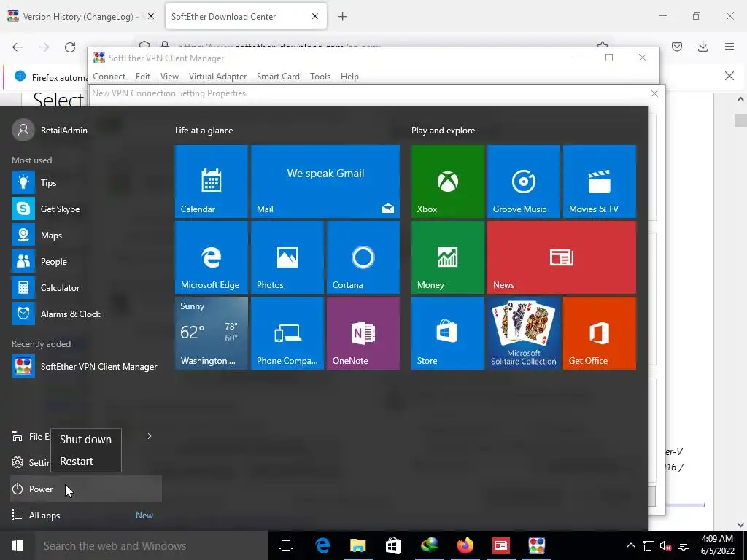Select SoftEther Download Center tab
The image size is (747, 560).
(x=245, y=16)
